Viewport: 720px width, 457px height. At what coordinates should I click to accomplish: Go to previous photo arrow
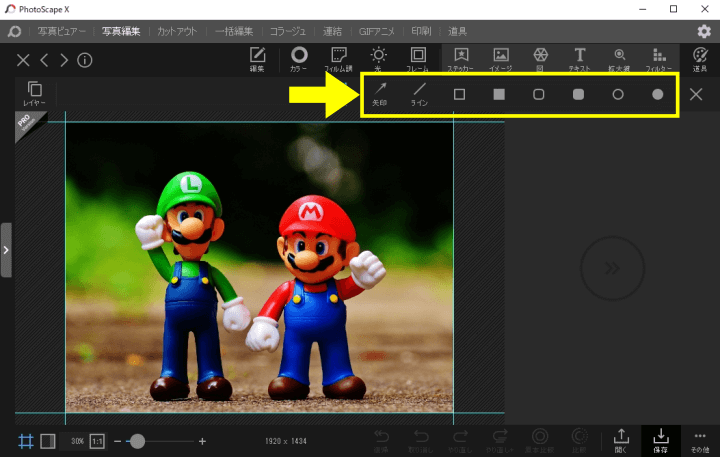[x=44, y=60]
